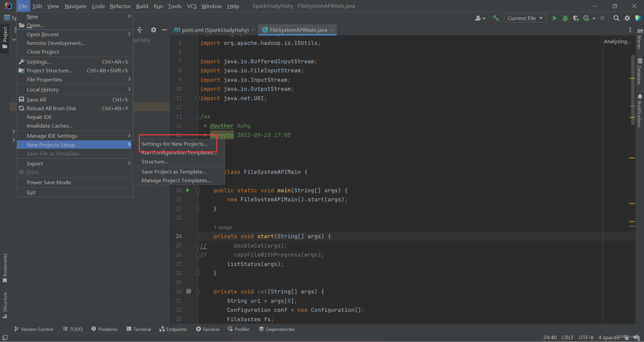Click the Stop square icon
This screenshot has width=644, height=342.
click(602, 18)
